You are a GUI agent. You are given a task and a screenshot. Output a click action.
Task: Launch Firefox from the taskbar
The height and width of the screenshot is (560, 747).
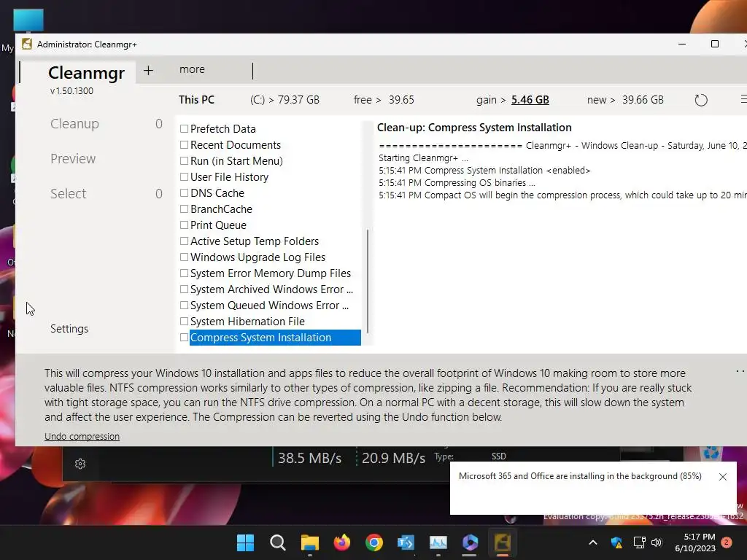(x=341, y=542)
